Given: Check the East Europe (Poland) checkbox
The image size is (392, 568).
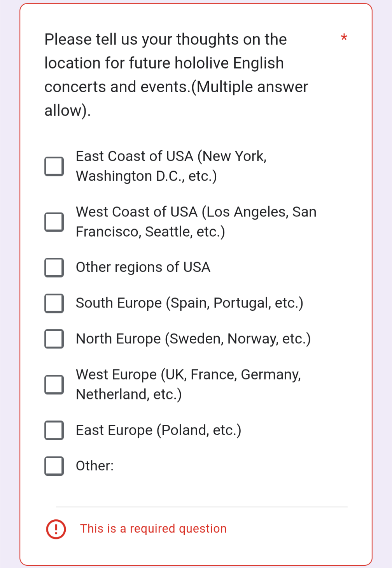Looking at the screenshot, I should point(54,430).
